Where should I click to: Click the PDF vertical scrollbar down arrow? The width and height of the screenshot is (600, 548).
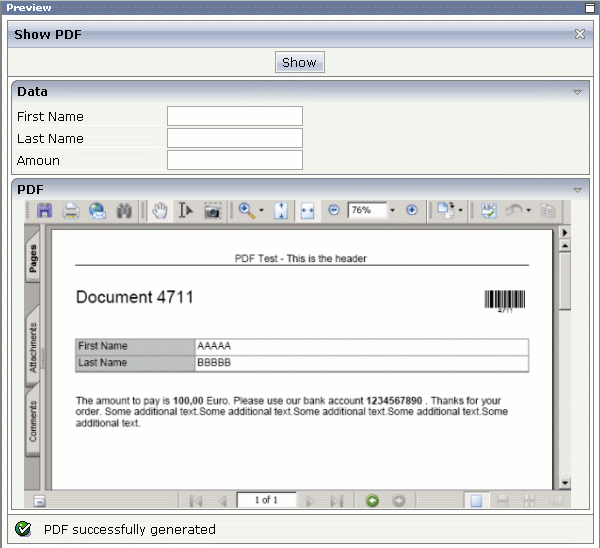click(564, 483)
